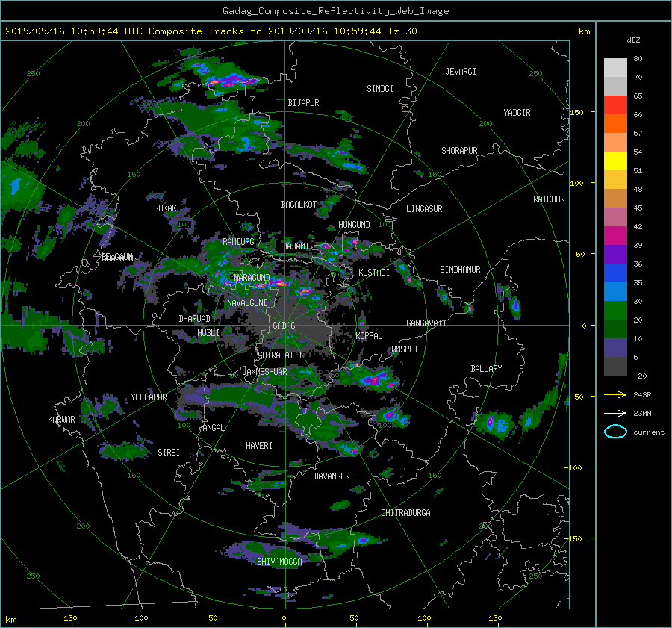Click the SHORAPUR city label
This screenshot has height=628, width=672.
coord(459,151)
